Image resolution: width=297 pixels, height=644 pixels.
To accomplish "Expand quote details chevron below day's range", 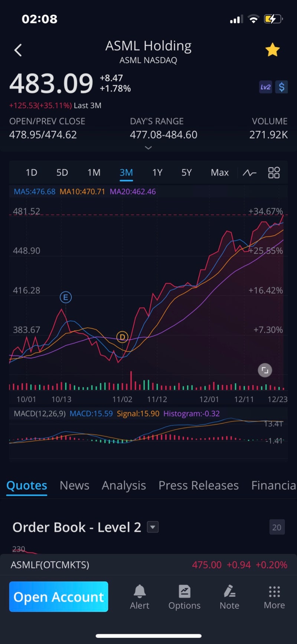I will pyautogui.click(x=148, y=148).
